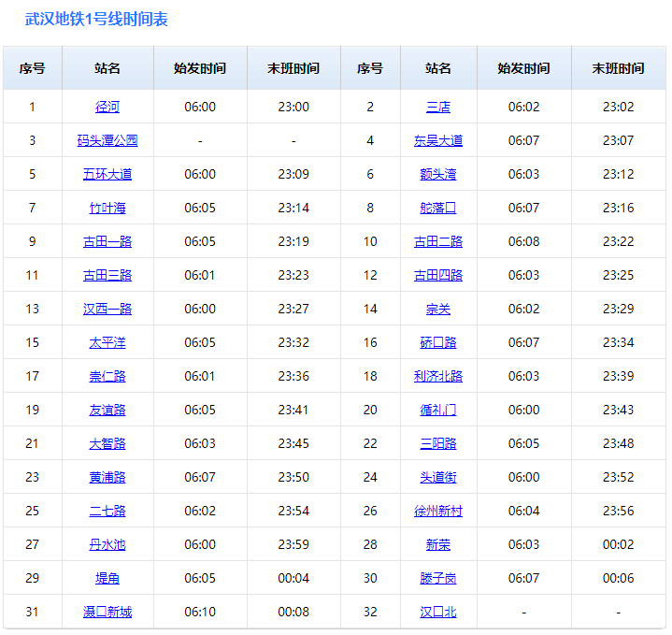Screen dimensions: 672x635
Task: Select the 06:04 first train time for 徐州新村
Action: tap(523, 511)
